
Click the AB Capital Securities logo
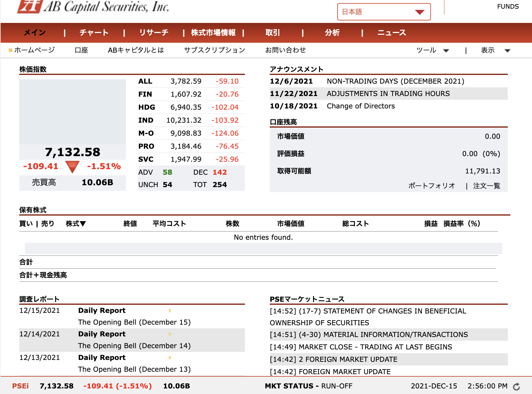click(93, 7)
